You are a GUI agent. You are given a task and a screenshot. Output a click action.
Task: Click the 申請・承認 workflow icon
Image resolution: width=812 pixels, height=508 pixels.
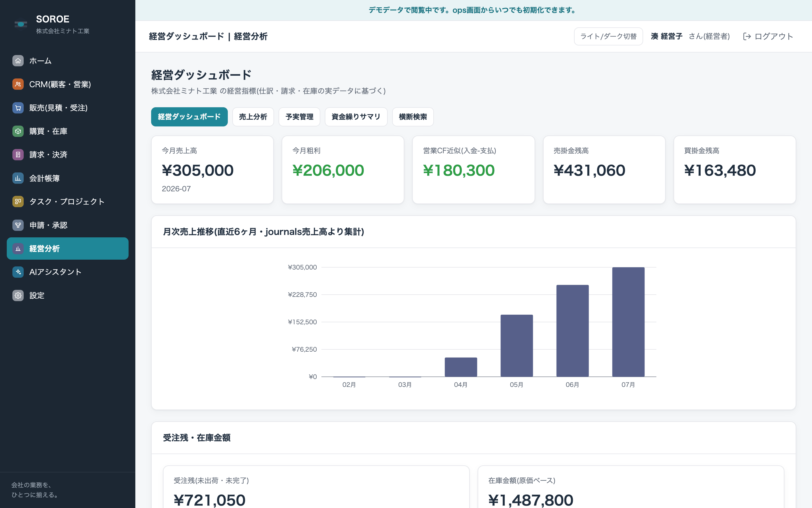point(18,225)
